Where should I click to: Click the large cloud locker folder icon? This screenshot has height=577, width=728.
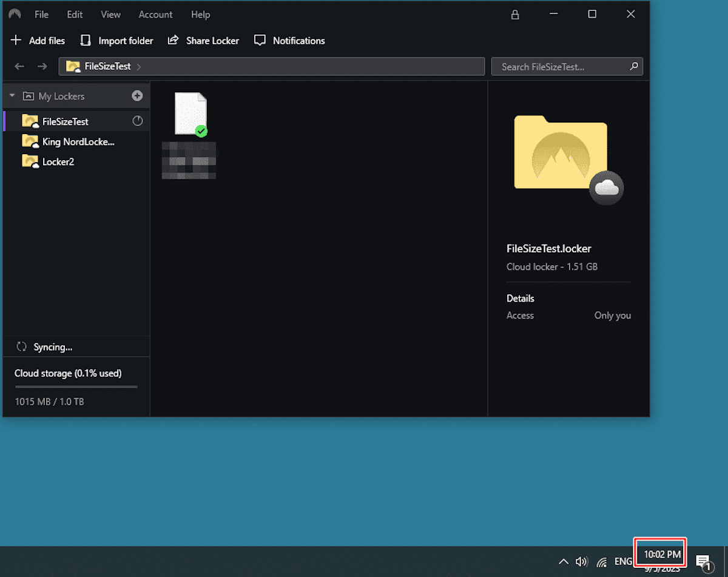(x=568, y=159)
